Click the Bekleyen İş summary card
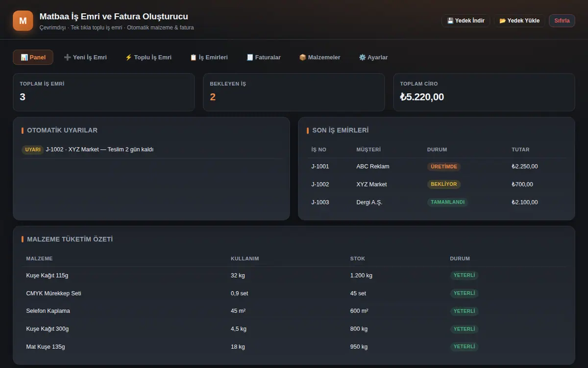The height and width of the screenshot is (368, 588). pos(294,92)
